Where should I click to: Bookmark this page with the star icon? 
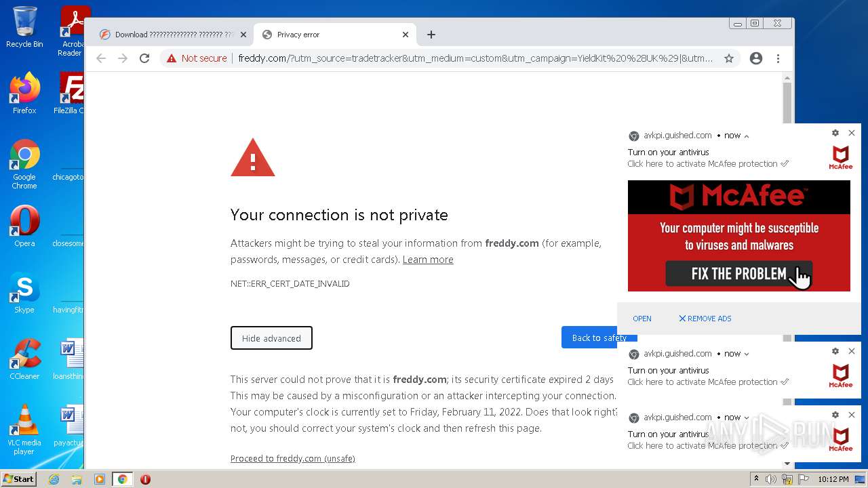(x=729, y=58)
